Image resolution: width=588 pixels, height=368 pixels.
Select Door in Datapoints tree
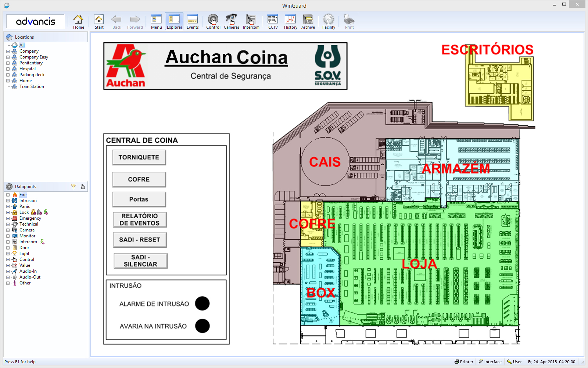(24, 248)
